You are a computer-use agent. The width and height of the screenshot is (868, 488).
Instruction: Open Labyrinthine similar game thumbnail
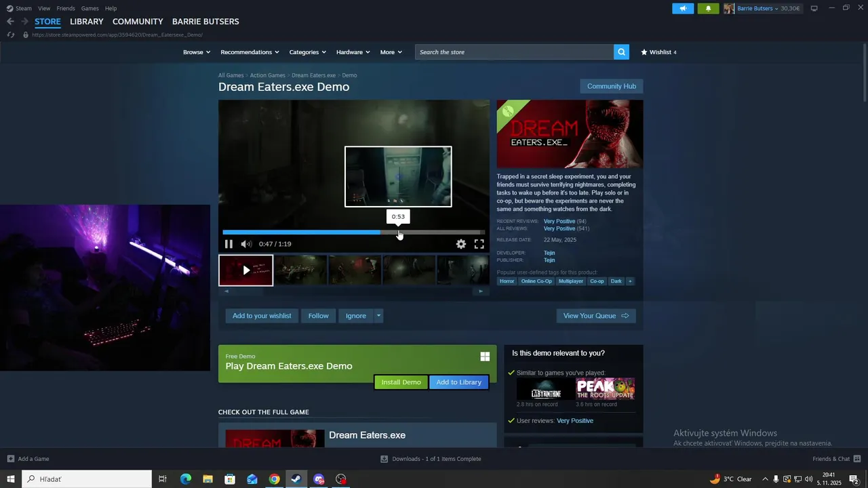545,389
